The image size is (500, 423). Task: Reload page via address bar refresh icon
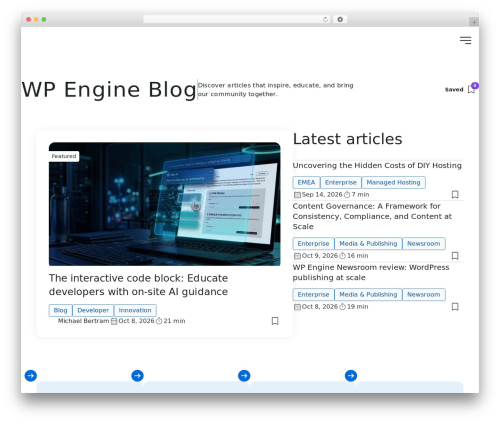point(325,20)
